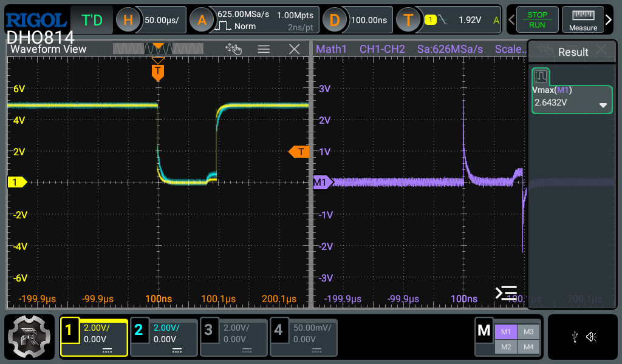
Task: Toggle channel 2 display
Action: coord(138,330)
